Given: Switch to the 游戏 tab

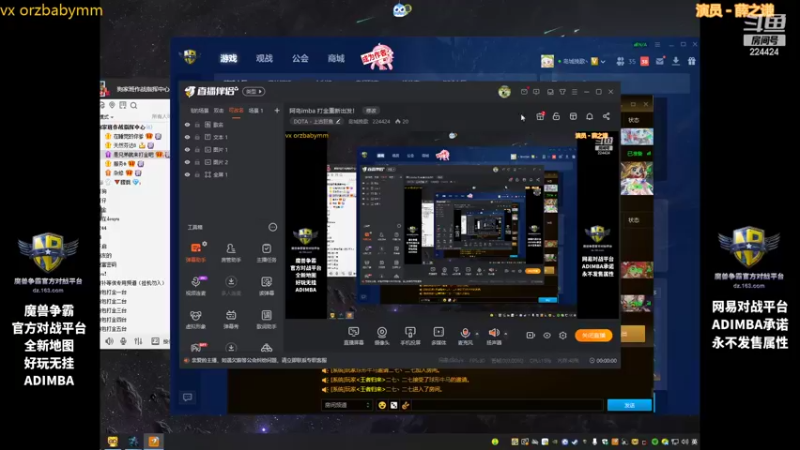Looking at the screenshot, I should click(229, 58).
